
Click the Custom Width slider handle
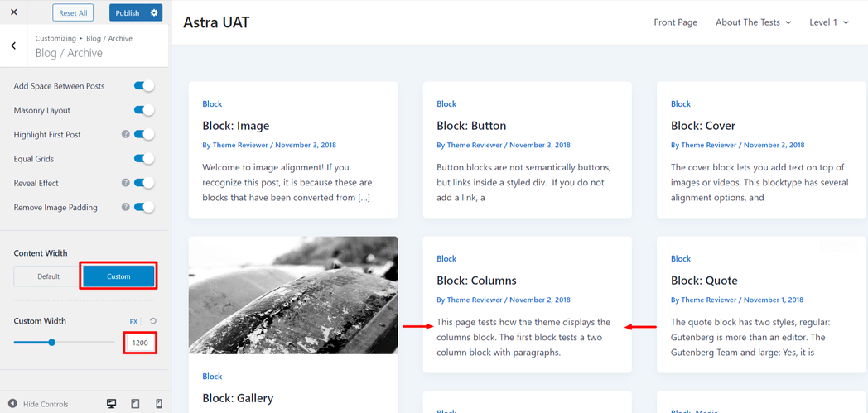[x=51, y=342]
